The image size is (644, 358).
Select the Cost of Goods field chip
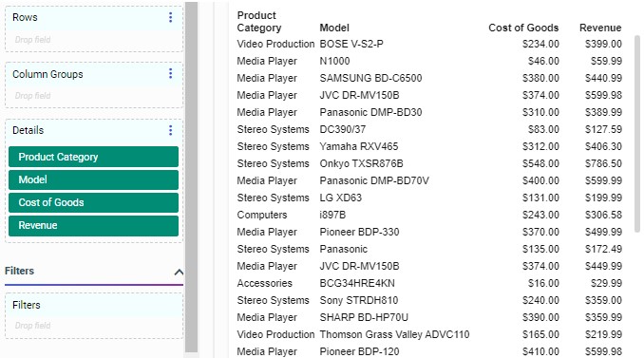point(94,202)
